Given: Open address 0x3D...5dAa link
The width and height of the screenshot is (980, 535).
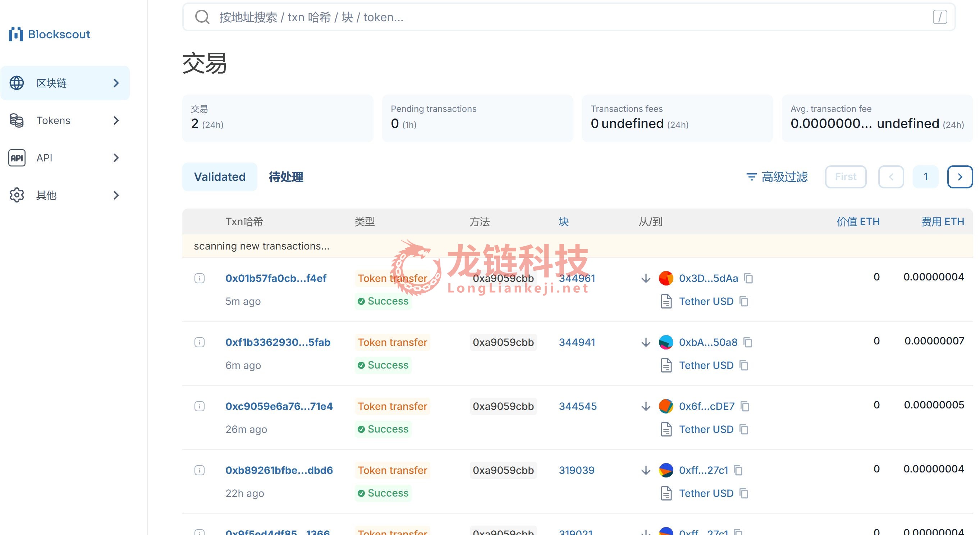Looking at the screenshot, I should (x=708, y=278).
